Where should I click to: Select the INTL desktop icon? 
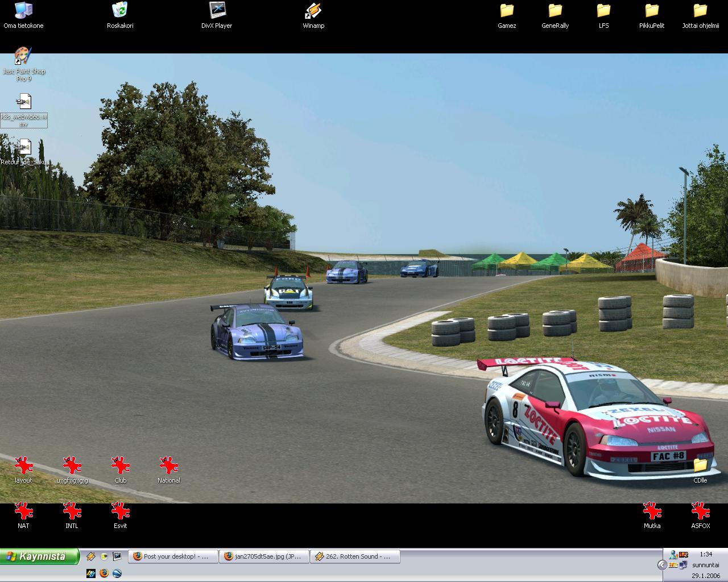click(72, 516)
